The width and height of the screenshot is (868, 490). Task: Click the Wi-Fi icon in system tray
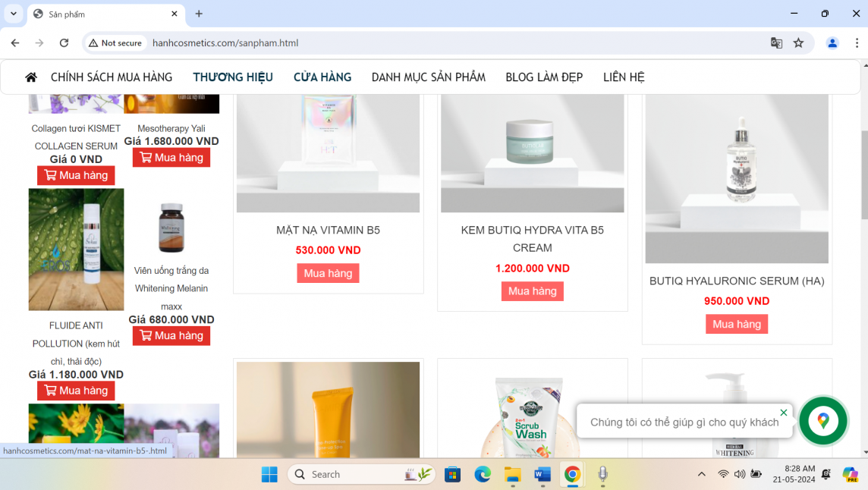click(x=722, y=474)
